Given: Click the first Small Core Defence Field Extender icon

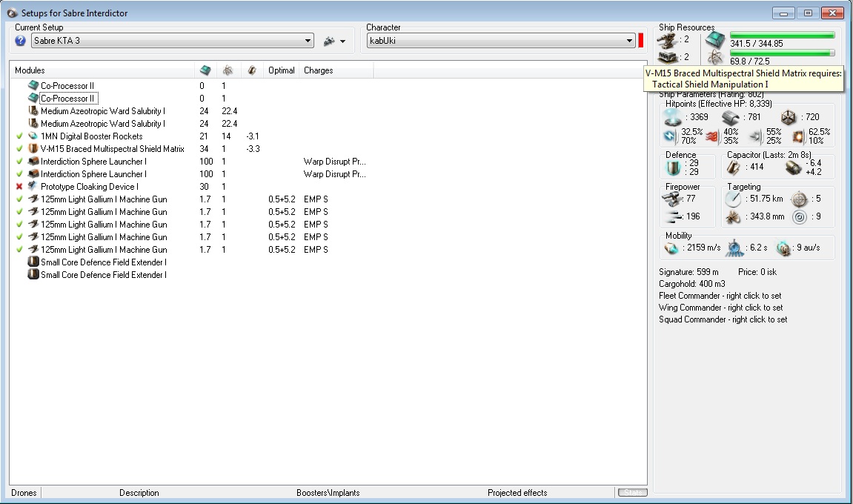Looking at the screenshot, I should (33, 262).
